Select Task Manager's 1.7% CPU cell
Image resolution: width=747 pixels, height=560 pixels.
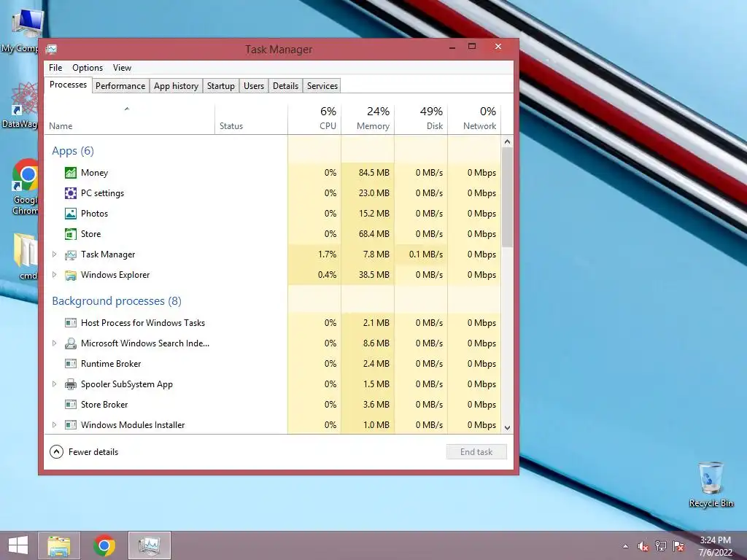314,254
